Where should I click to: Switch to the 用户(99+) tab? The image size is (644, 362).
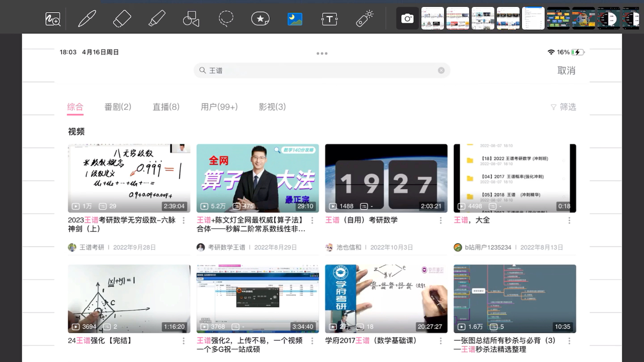(219, 107)
